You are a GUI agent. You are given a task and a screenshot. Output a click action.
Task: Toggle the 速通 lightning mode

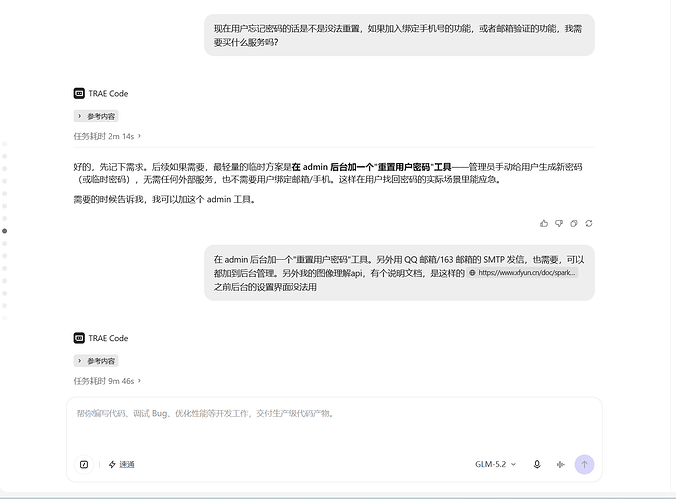tap(122, 464)
